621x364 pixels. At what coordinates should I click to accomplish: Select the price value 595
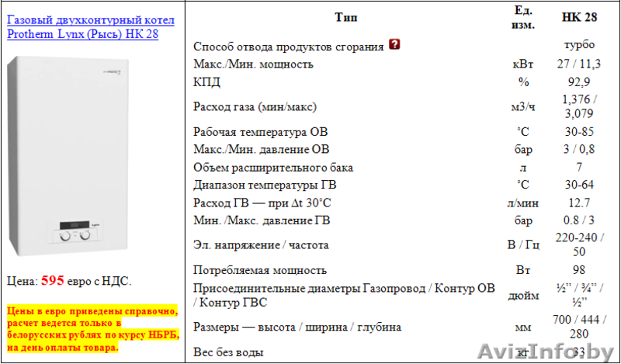(x=52, y=281)
